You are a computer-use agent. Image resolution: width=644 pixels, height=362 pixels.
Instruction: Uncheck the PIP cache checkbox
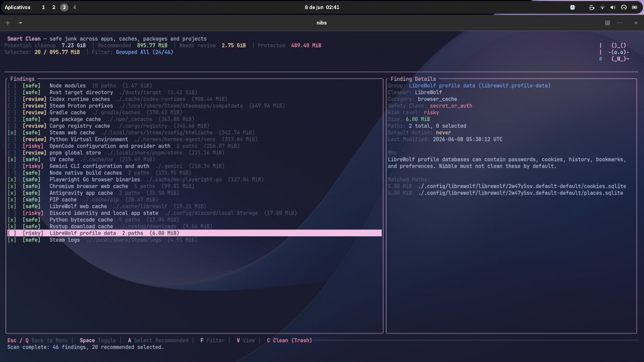coord(12,200)
